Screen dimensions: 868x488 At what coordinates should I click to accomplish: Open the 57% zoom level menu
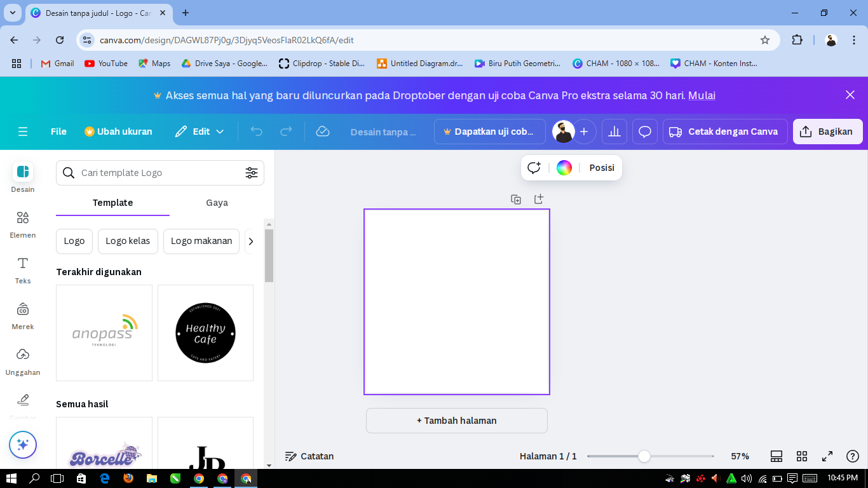[x=740, y=456]
